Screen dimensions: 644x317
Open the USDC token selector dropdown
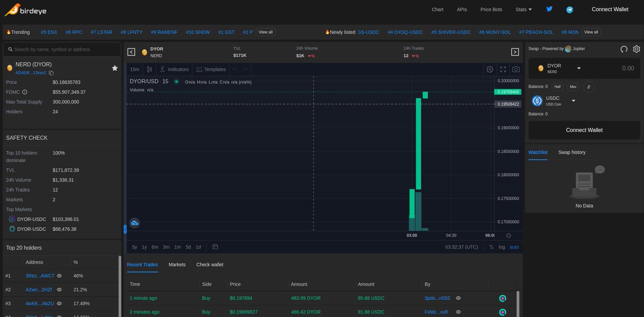tap(573, 101)
